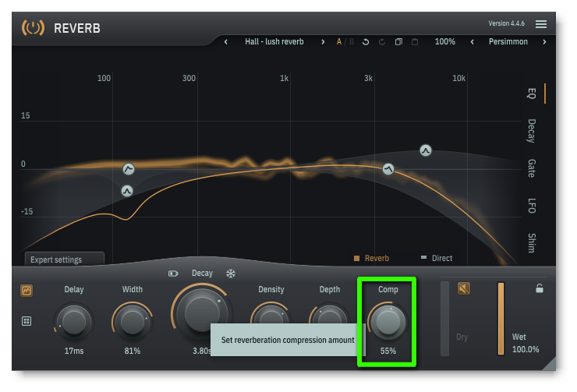Open the hamburger menu
The height and width of the screenshot is (392, 577).
[x=540, y=24]
